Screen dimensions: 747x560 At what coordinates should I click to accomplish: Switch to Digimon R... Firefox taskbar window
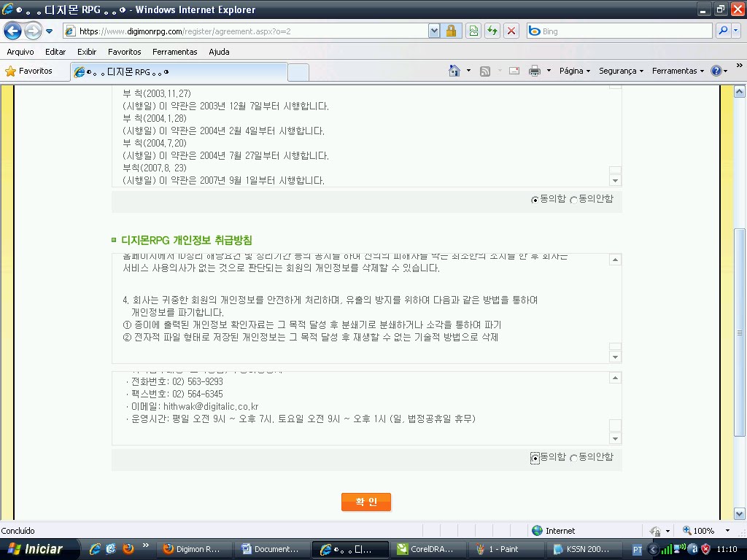click(194, 549)
